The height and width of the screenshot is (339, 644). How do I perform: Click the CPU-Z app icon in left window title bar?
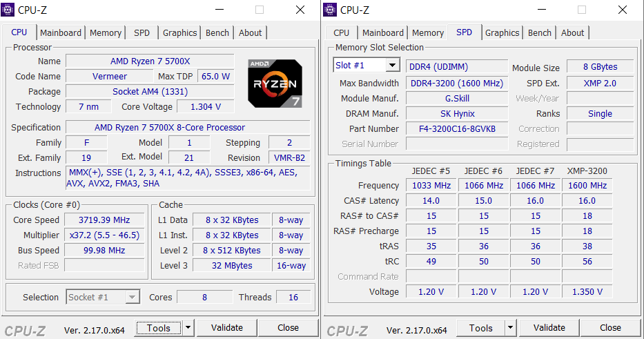coord(8,10)
